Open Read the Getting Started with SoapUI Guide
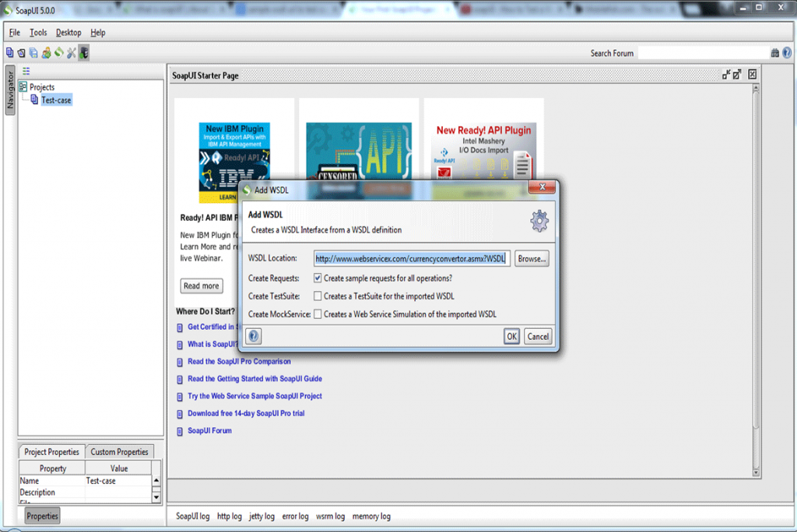 (x=255, y=379)
